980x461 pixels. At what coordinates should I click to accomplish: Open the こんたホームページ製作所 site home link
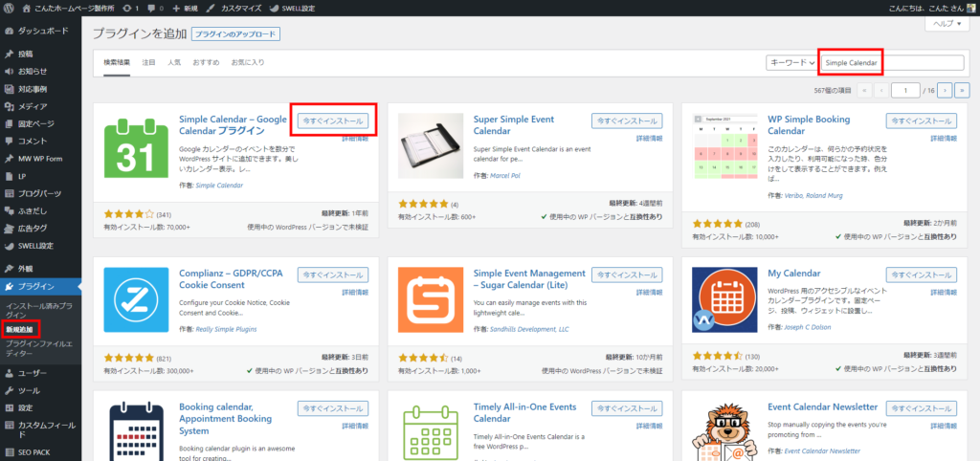tap(68, 9)
